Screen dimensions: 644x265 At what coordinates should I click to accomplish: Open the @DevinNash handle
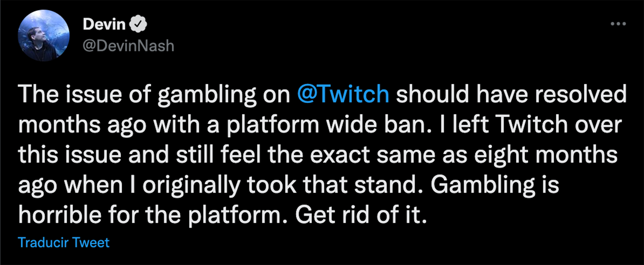tap(128, 46)
